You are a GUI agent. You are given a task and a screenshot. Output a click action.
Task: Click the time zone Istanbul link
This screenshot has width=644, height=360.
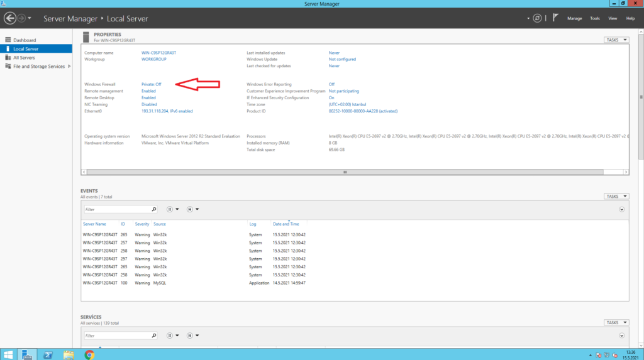pyautogui.click(x=347, y=104)
